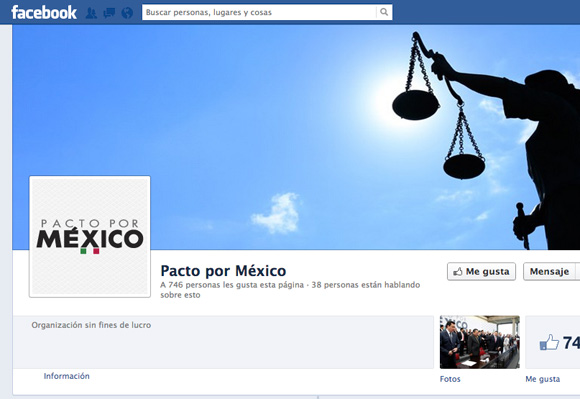Click 'A 746 personas les gusta esta página'
The image size is (580, 399).
(232, 285)
